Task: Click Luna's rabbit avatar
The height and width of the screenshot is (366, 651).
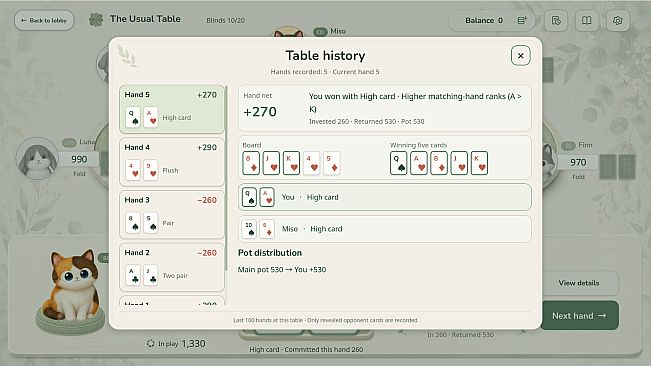Action: pyautogui.click(x=37, y=159)
